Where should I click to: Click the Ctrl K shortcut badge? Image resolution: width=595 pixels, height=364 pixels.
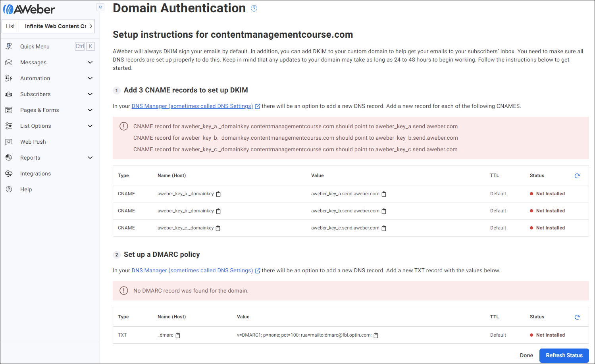(x=85, y=46)
